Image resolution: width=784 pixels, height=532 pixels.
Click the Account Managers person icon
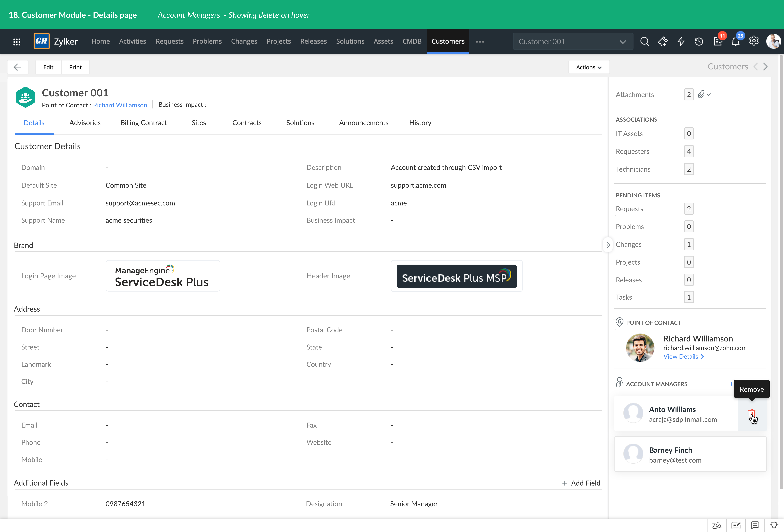tap(619, 382)
